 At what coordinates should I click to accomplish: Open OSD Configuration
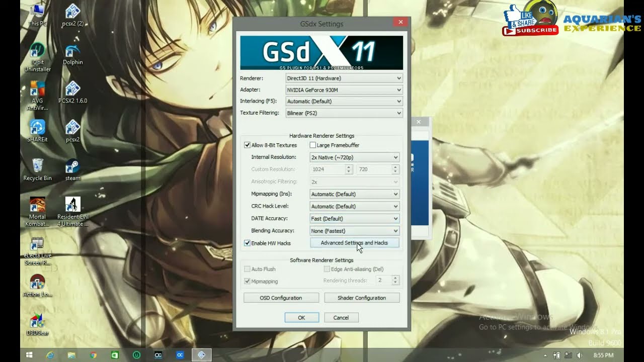(281, 298)
